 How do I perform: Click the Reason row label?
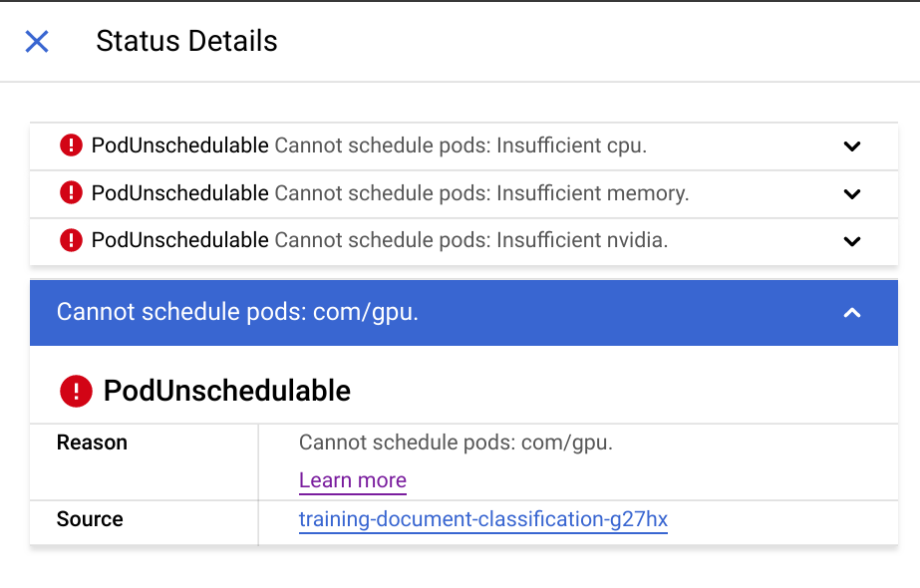pos(92,442)
